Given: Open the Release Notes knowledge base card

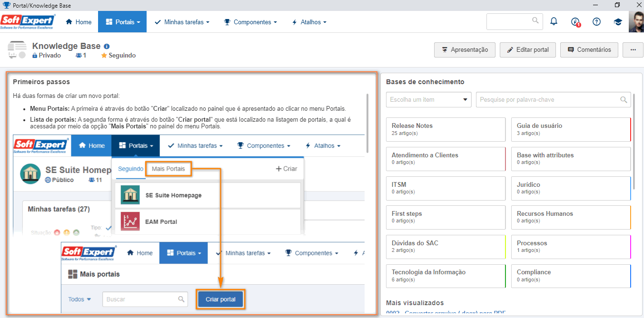Looking at the screenshot, I should pos(446,129).
